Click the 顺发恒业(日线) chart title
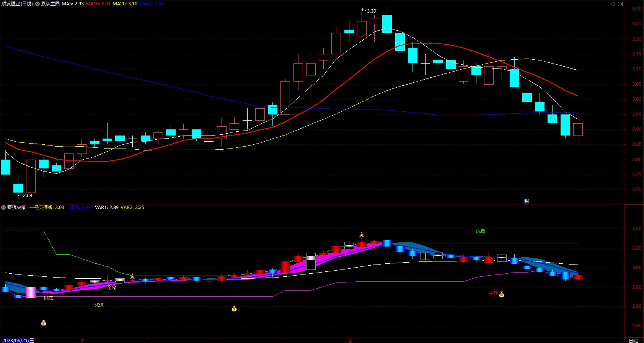 (x=17, y=4)
